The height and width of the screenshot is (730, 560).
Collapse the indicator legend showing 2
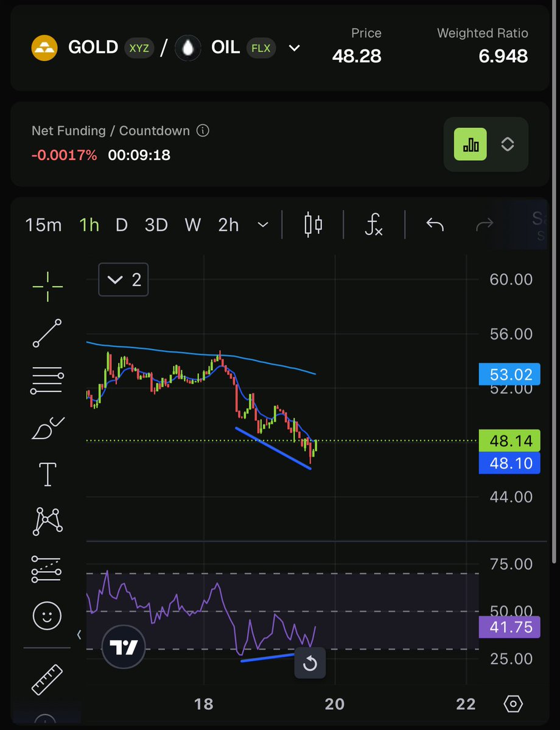click(x=124, y=280)
